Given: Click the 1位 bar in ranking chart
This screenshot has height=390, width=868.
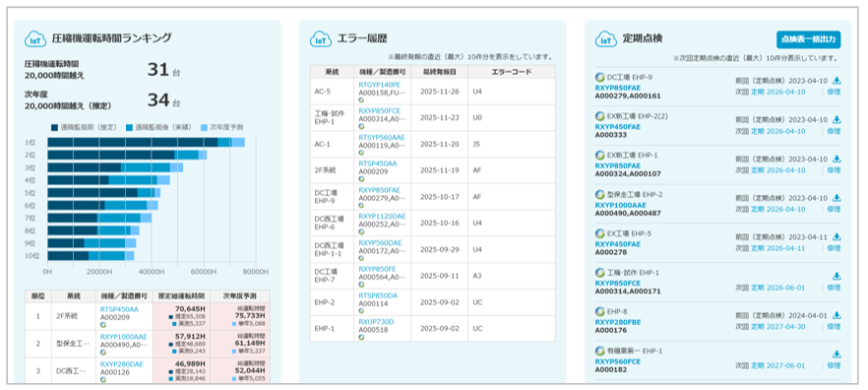Looking at the screenshot, I should click(146, 143).
